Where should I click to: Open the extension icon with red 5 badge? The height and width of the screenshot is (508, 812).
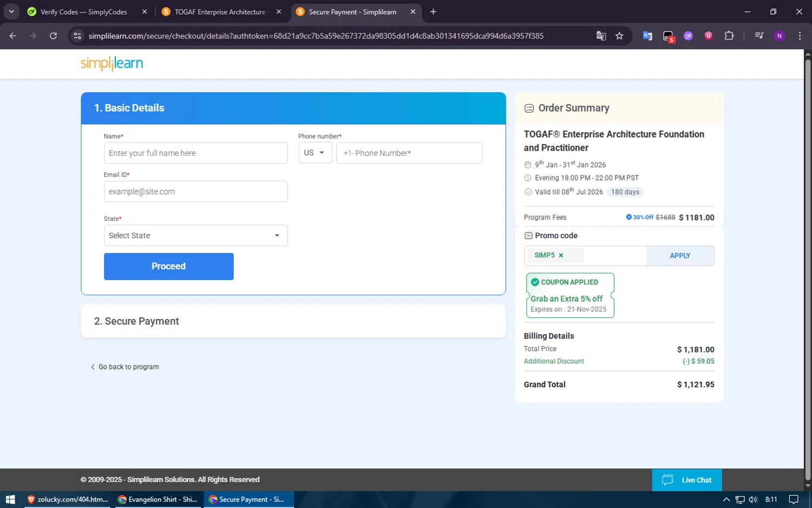pyautogui.click(x=668, y=36)
